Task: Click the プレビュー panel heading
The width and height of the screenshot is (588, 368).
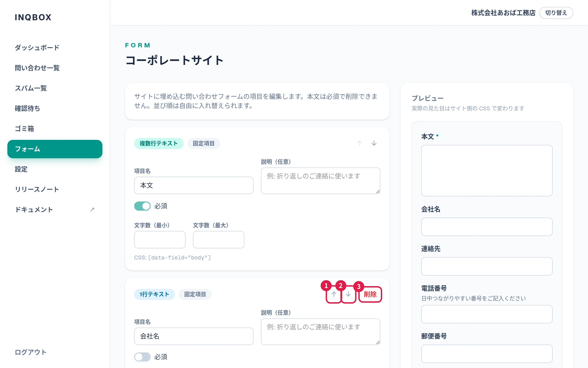Action: click(427, 98)
